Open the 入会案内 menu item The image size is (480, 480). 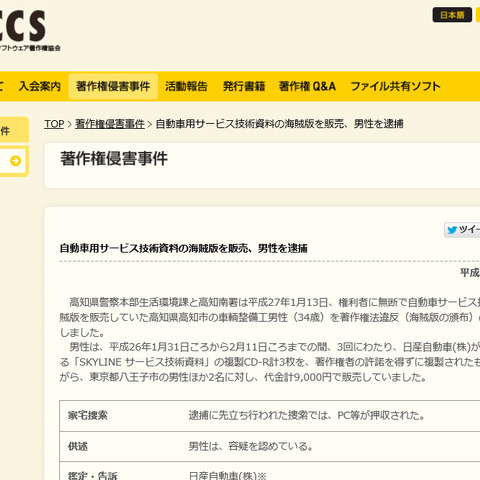40,86
